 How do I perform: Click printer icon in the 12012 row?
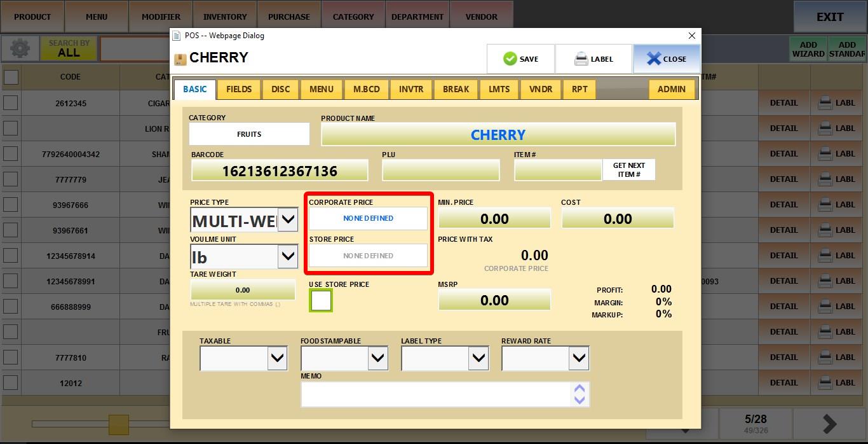pos(825,382)
